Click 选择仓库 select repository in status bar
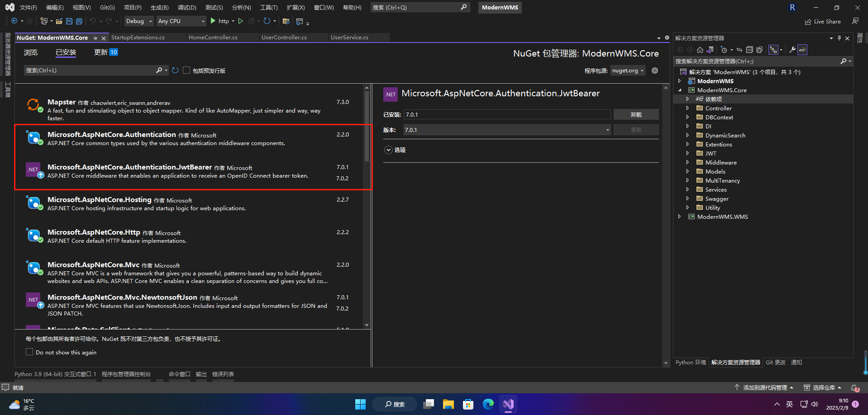Viewport: 868px width, 415px height. pyautogui.click(x=822, y=388)
